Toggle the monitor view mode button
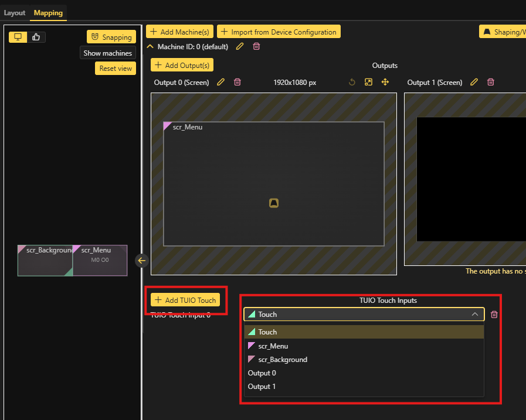The image size is (526, 420). (x=18, y=37)
